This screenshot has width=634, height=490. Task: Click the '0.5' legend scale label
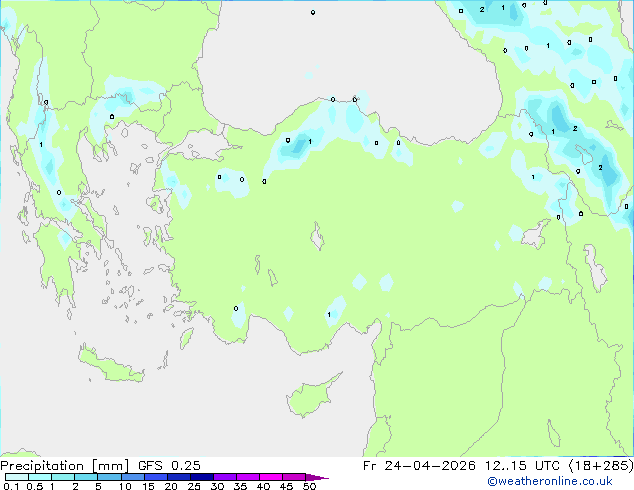35,486
